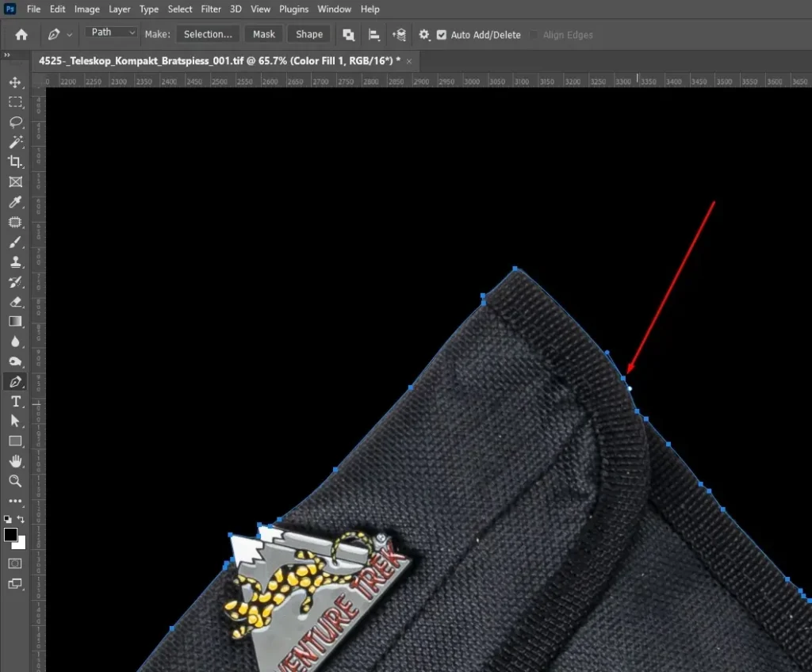Open the pen path options gear
The height and width of the screenshot is (672, 812).
point(423,35)
